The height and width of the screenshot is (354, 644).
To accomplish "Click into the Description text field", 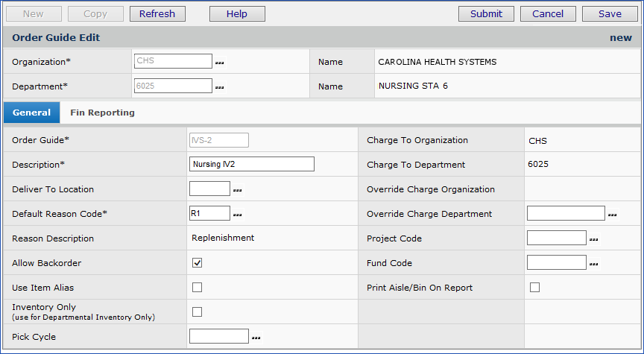I will coord(252,164).
